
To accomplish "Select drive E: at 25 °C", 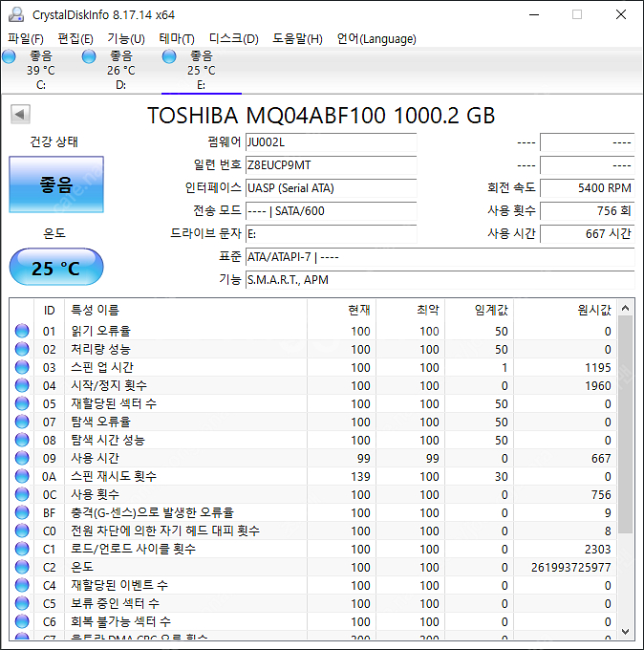I will click(x=201, y=71).
